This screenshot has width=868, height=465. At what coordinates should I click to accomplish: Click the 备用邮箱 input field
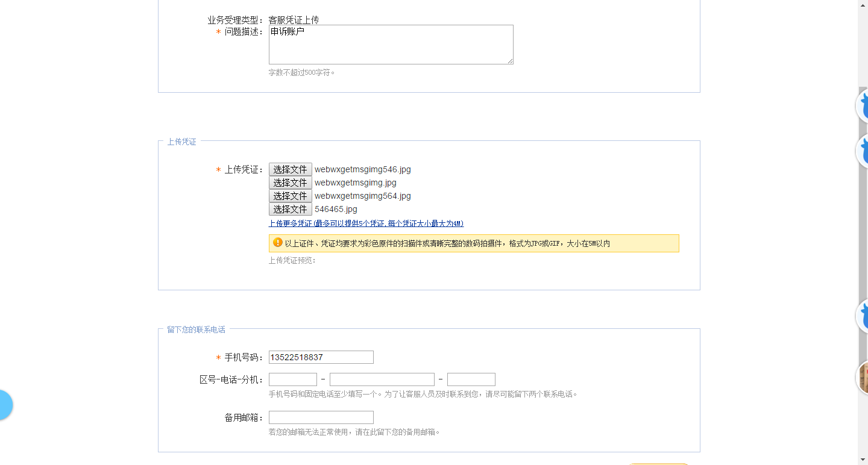point(321,417)
